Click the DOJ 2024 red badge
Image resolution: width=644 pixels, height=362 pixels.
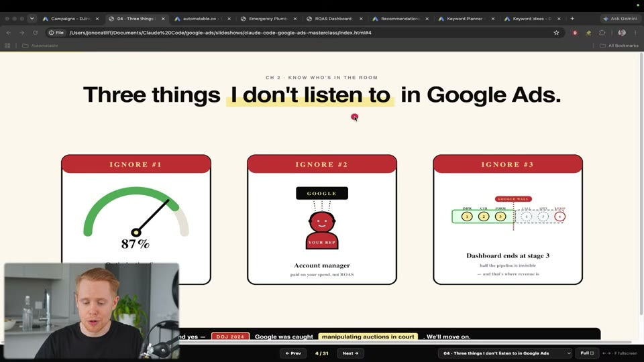(230, 337)
